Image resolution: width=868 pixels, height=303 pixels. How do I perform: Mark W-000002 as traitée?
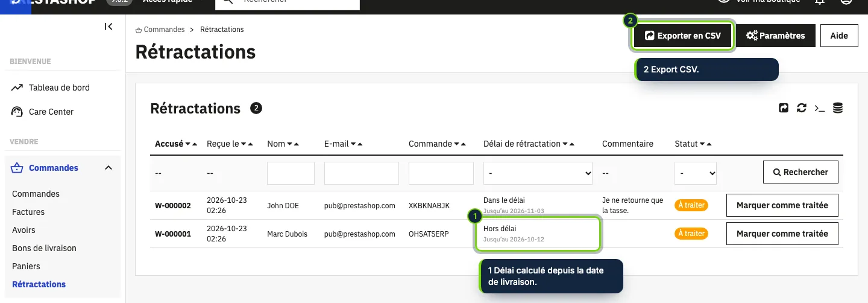[782, 205]
